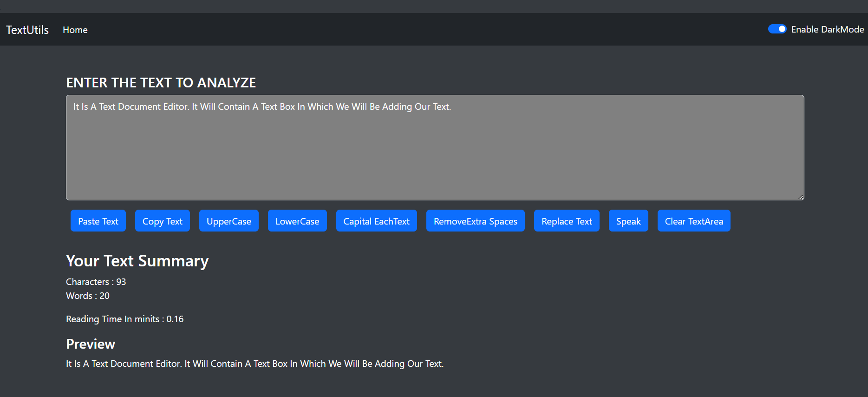The height and width of the screenshot is (397, 868).
Task: Click Speak to read text aloud
Action: 628,221
